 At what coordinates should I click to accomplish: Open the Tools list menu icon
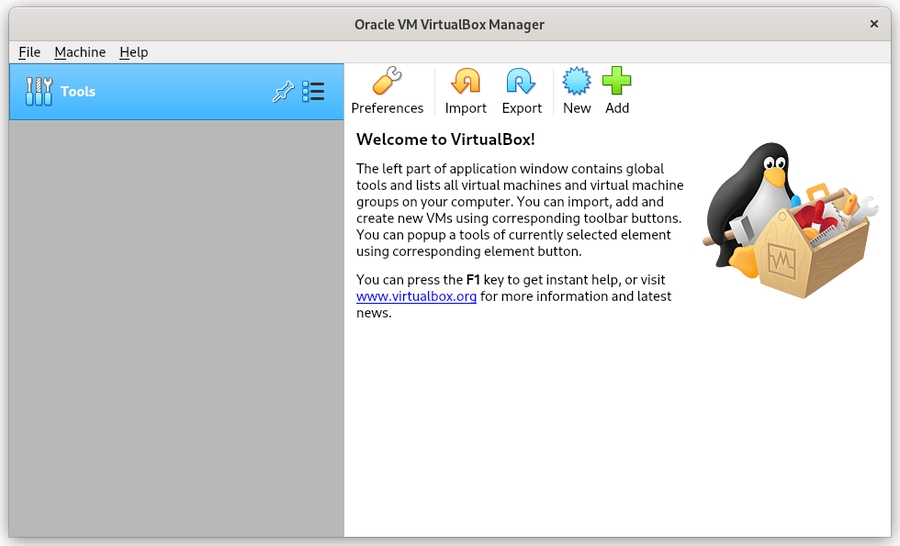pos(313,92)
